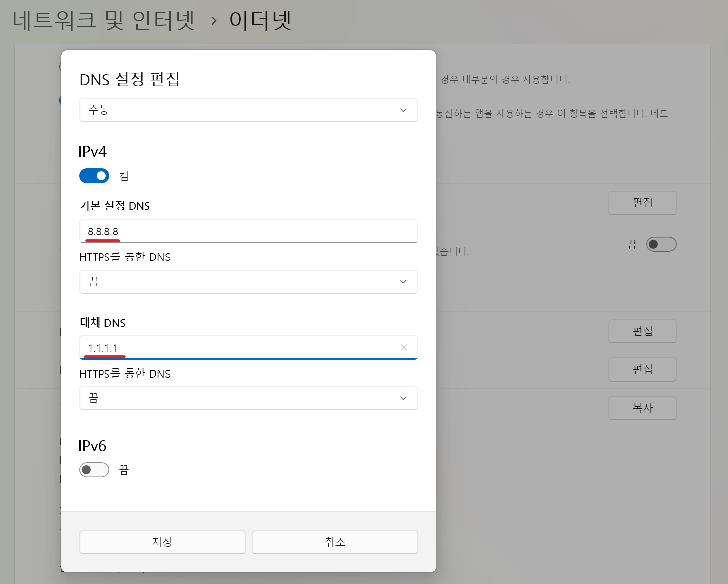Turn off the IPv4 toggle
Screen dimensions: 728x584
[x=94, y=176]
